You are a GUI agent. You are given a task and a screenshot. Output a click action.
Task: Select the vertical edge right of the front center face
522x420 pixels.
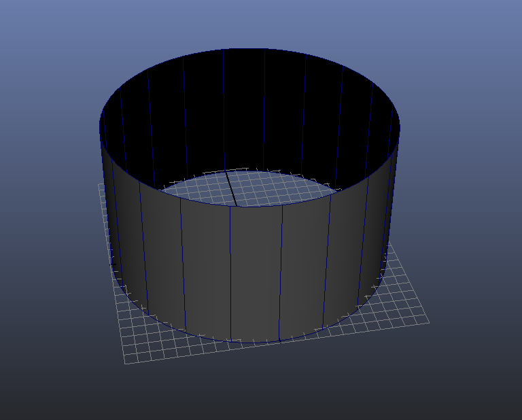click(x=281, y=272)
